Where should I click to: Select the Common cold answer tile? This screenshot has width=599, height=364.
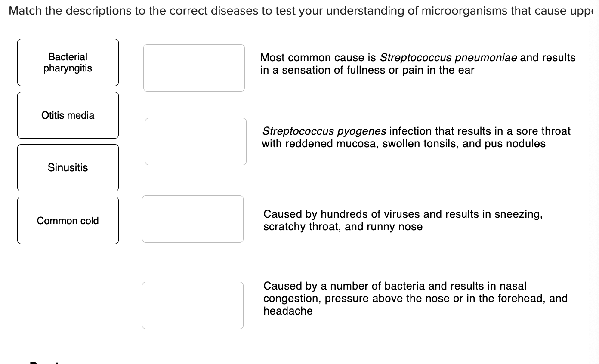[x=68, y=220]
